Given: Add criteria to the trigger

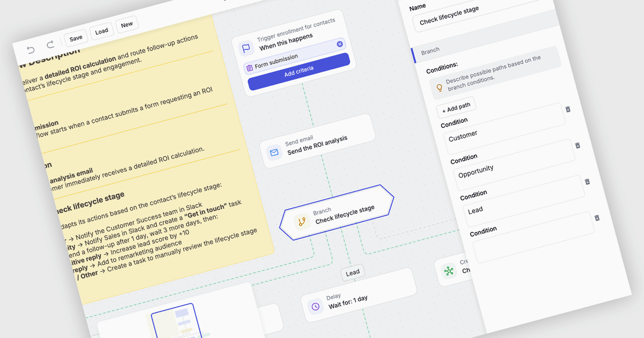Looking at the screenshot, I should 299,71.
